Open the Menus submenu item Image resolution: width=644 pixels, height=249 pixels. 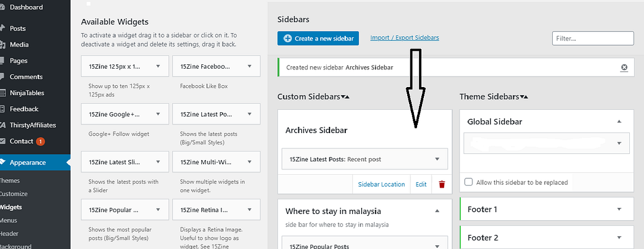pos(8,220)
